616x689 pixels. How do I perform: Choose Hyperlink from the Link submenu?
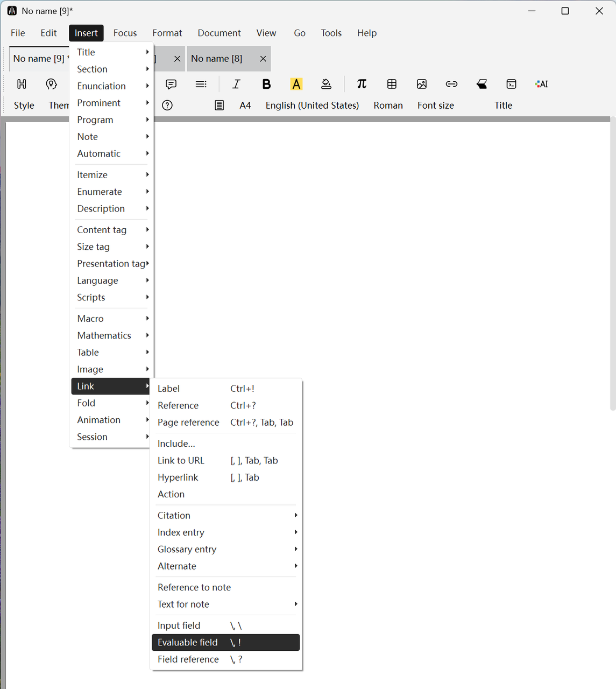pos(178,477)
